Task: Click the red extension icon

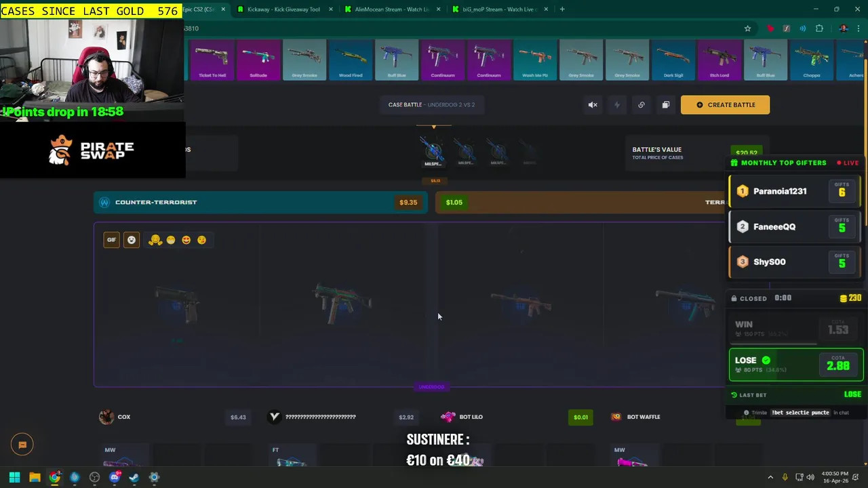Action: pyautogui.click(x=770, y=28)
